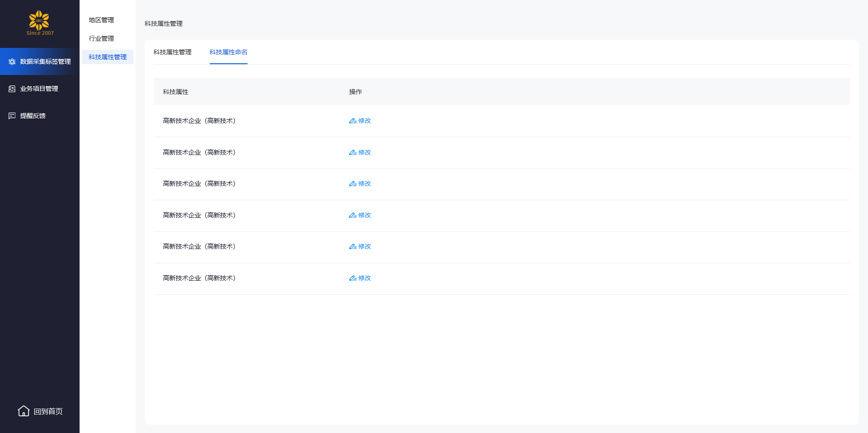This screenshot has height=433, width=868.
Task: Open 提醒反馈 from the sidebar
Action: [33, 116]
